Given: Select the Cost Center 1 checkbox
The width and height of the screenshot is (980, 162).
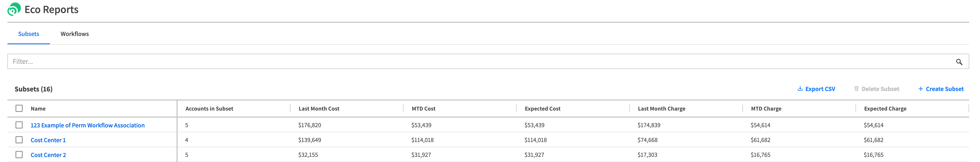Looking at the screenshot, I should pyautogui.click(x=19, y=140).
